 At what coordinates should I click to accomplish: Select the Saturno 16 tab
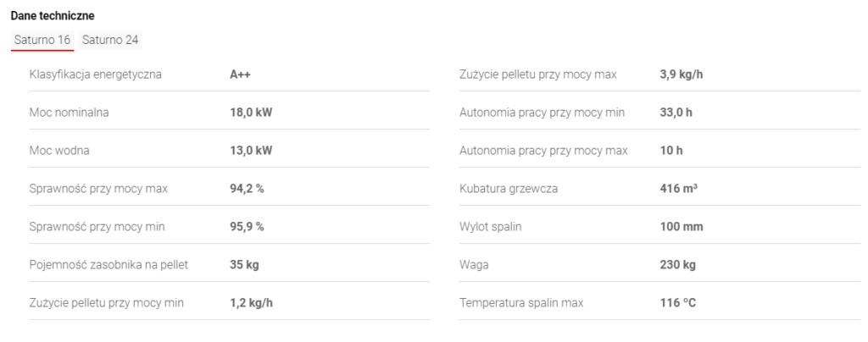tap(42, 40)
